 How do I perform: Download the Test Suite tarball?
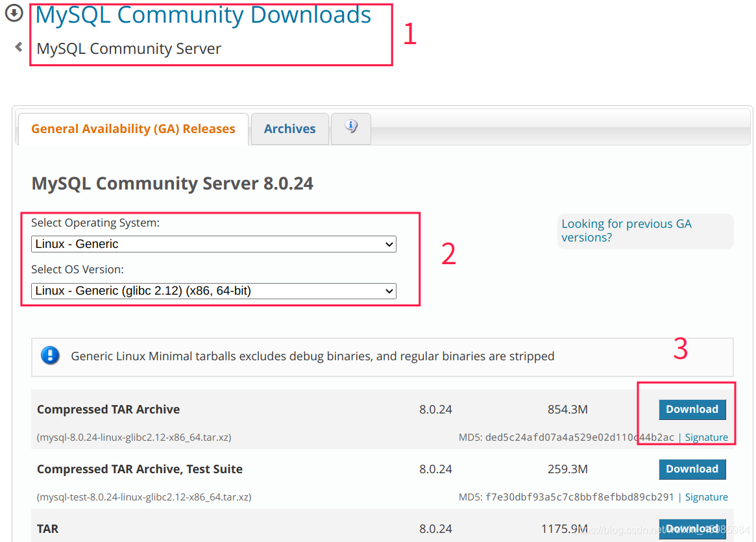(x=692, y=469)
